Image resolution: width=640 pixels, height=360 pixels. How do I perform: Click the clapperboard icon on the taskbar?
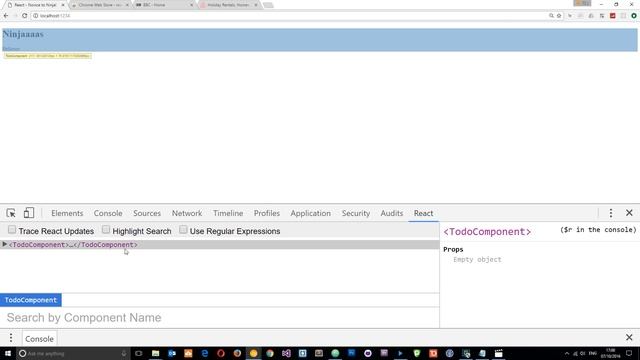(x=498, y=353)
